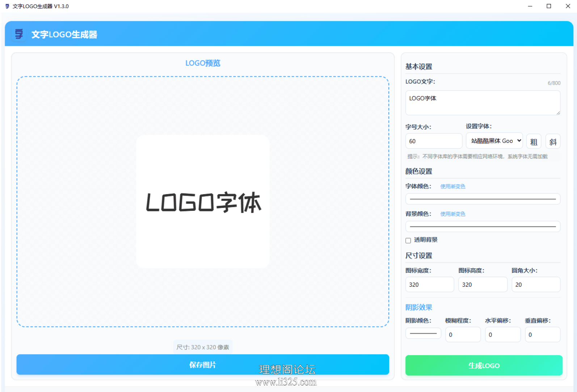Screen dimensions: 577x392
Task: Click 使用渐变色 link for font color
Action: point(452,187)
